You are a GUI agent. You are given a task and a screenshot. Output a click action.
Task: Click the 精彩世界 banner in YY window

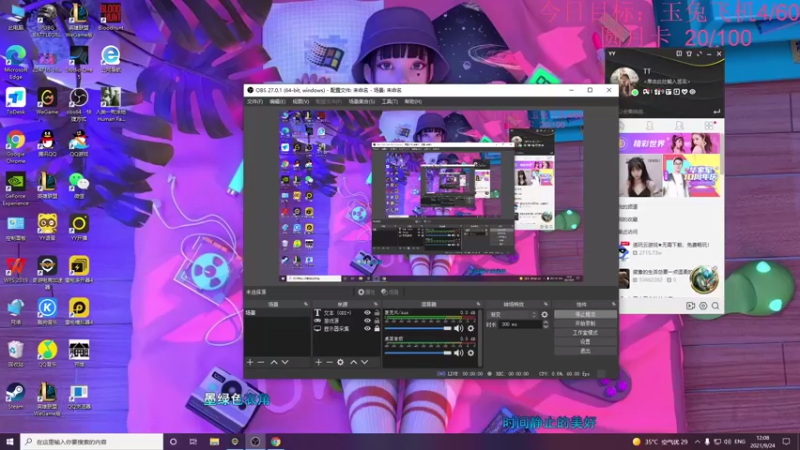(x=669, y=143)
